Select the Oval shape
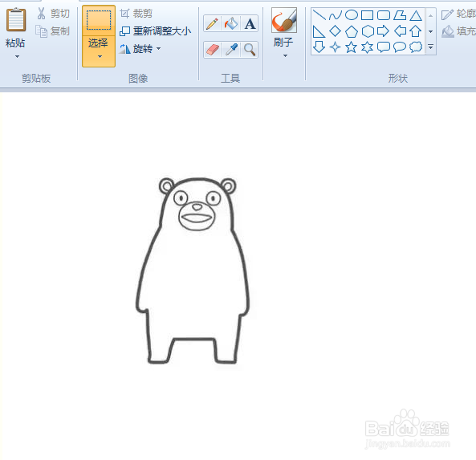The width and height of the screenshot is (476, 460). [352, 15]
